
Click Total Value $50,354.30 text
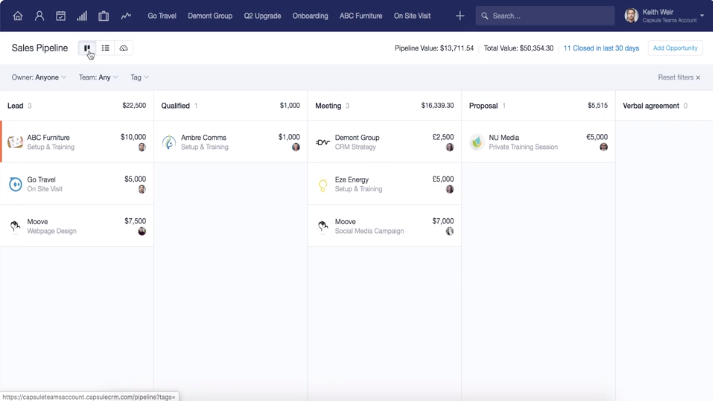pos(518,48)
